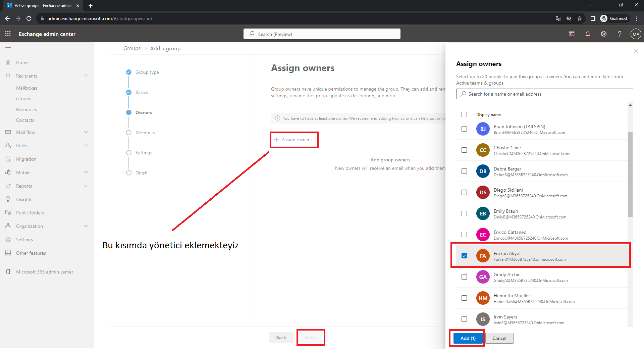
Task: Toggle the select-all Display name checkbox
Action: tap(464, 114)
